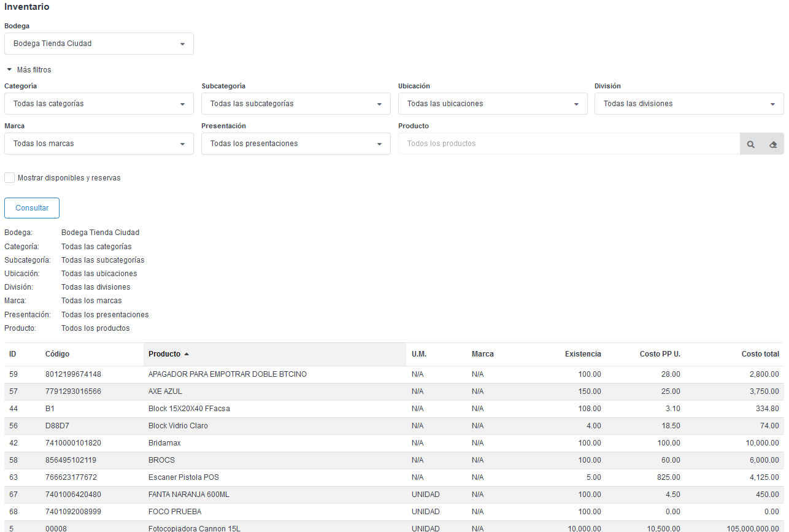Sort by the Código column header
The image size is (789, 532).
click(x=57, y=354)
